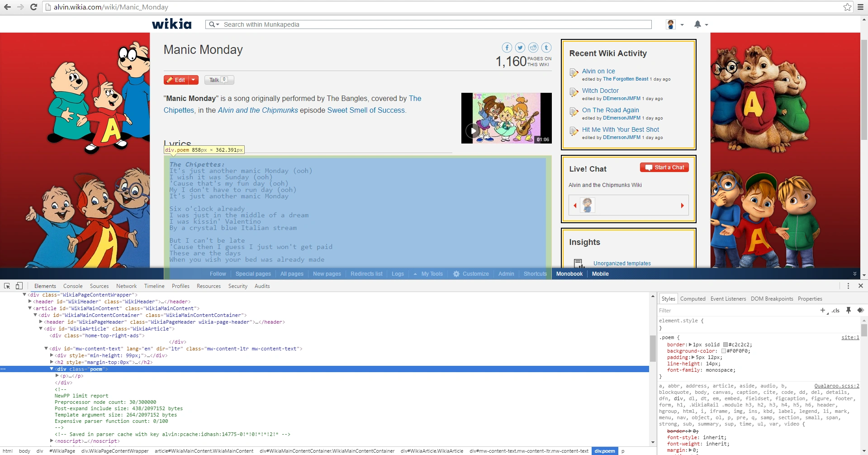Viewport: 868px width, 455px height.
Task: Open the search scope dropdown
Action: [213, 24]
